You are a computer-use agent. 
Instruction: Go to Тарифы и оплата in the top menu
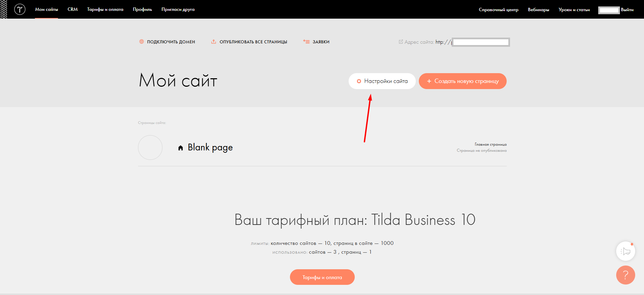pyautogui.click(x=105, y=9)
